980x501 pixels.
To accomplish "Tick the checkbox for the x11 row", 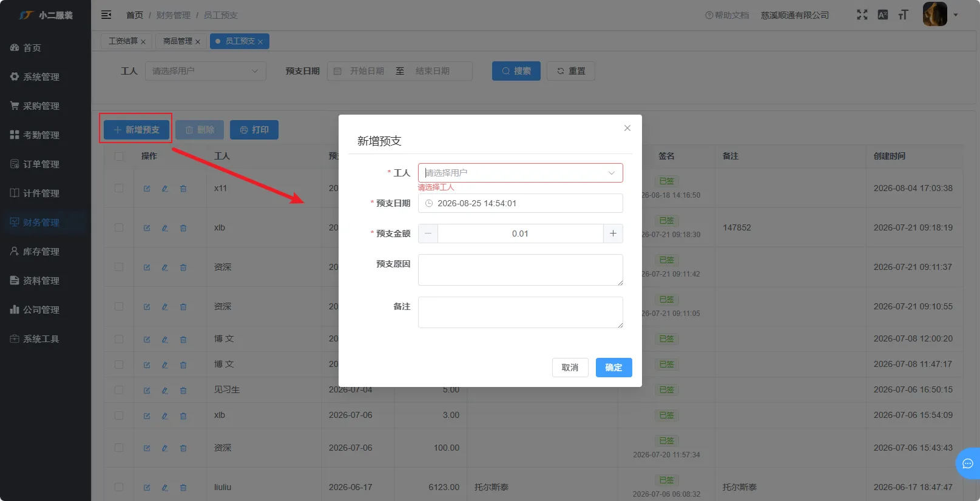I will pos(119,188).
